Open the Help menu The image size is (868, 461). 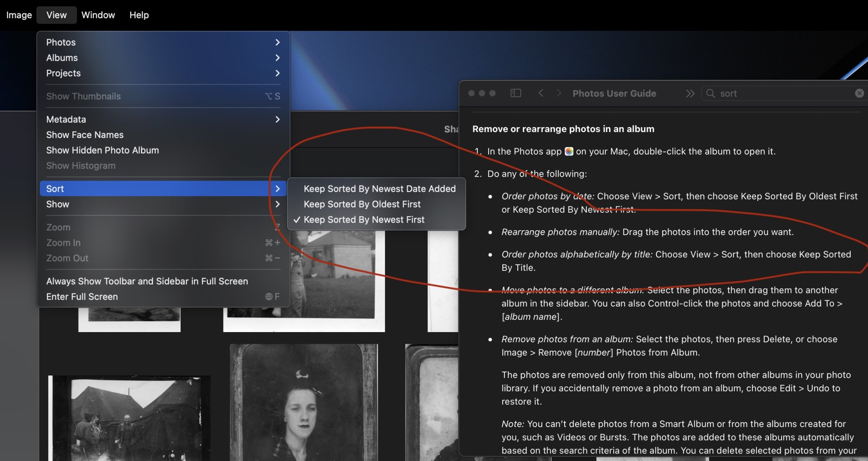139,15
